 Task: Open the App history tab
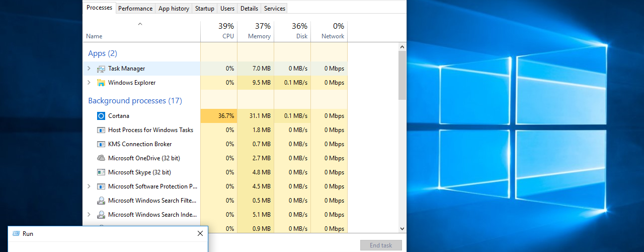tap(174, 9)
